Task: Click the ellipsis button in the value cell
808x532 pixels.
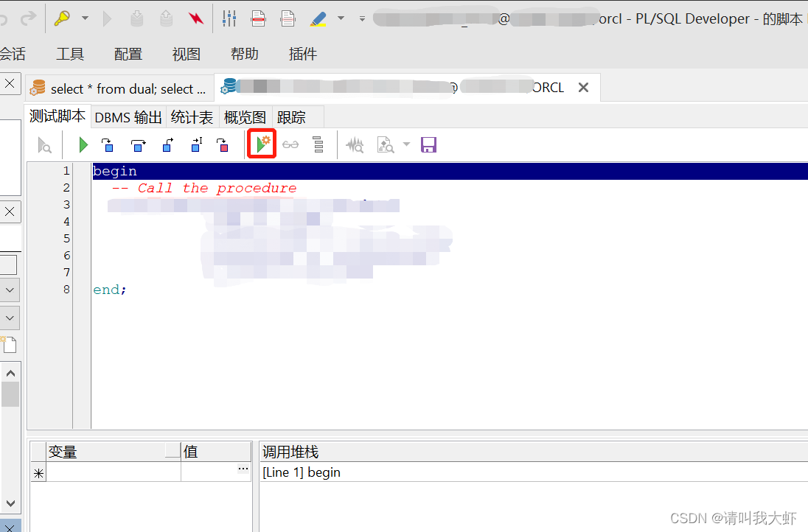Action: click(x=243, y=469)
